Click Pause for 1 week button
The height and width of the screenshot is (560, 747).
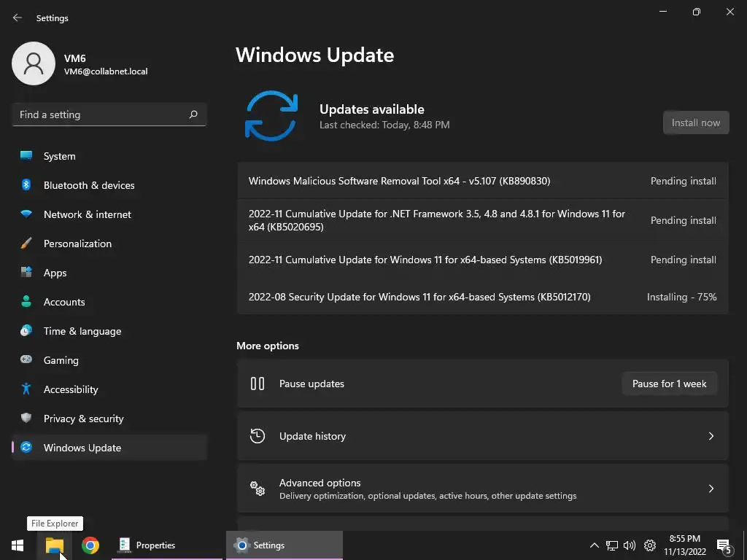click(x=670, y=384)
